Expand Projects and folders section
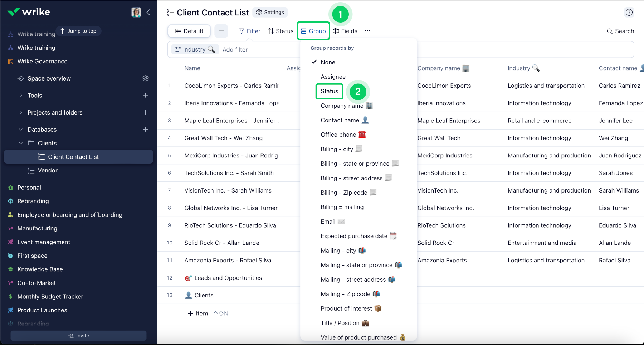 coord(21,112)
